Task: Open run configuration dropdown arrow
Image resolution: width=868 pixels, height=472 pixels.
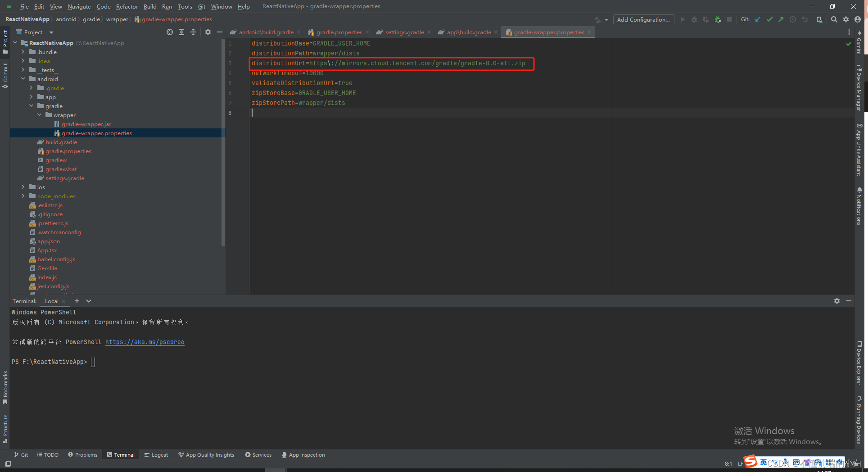Action: click(x=606, y=20)
